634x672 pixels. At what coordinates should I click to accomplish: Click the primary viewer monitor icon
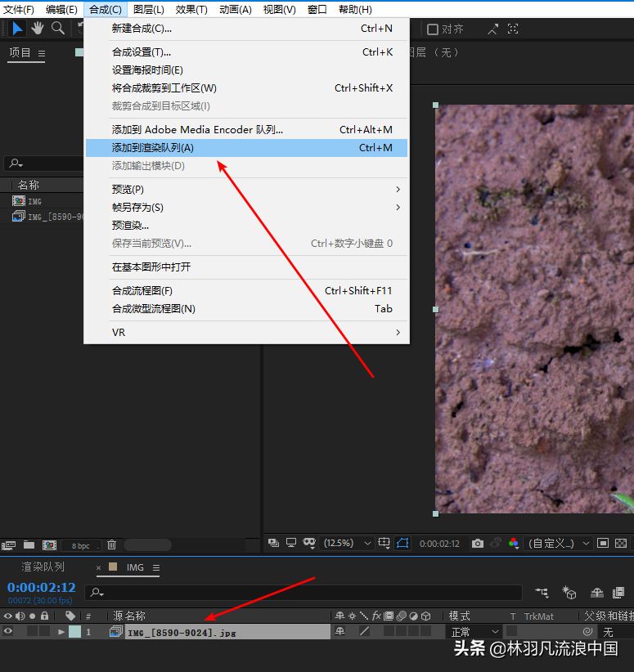pos(291,543)
